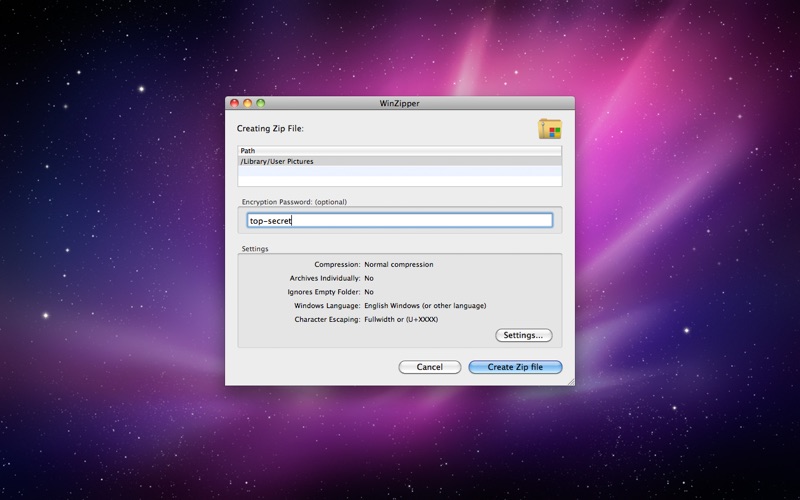800x500 pixels.
Task: Close the WinZipper window with red button
Action: [234, 103]
